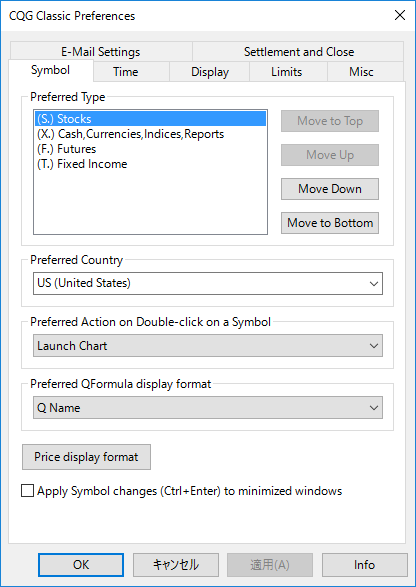Open the Limits tab
Screen dimensions: 416x587
click(287, 72)
